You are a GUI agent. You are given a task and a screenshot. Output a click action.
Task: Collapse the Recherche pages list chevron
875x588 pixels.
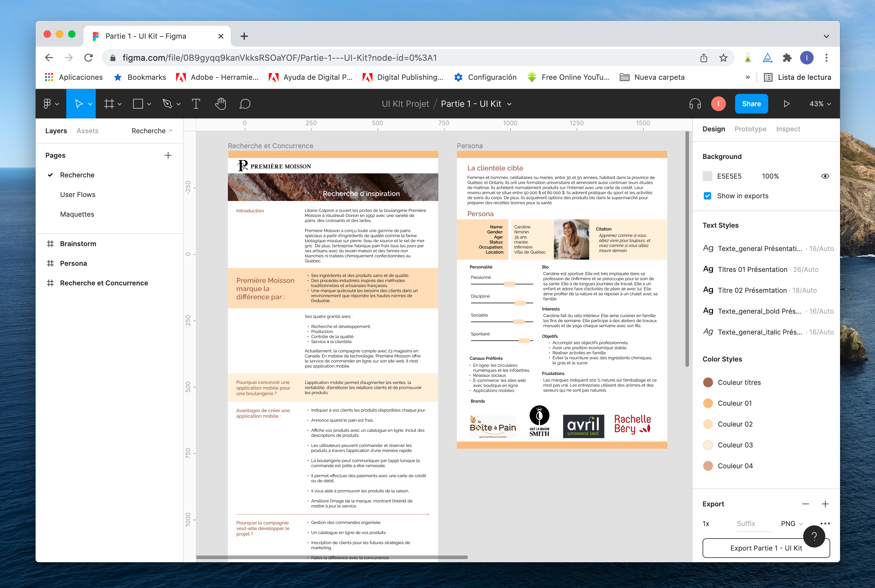tap(171, 130)
